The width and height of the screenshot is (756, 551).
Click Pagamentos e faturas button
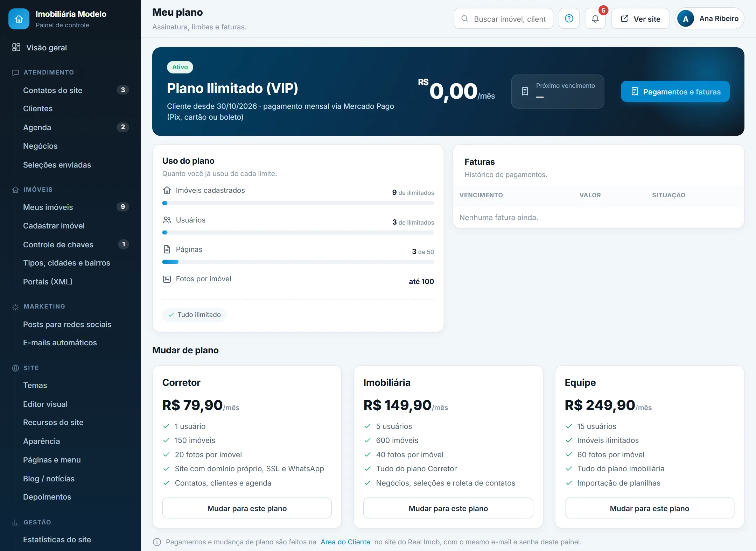point(675,91)
